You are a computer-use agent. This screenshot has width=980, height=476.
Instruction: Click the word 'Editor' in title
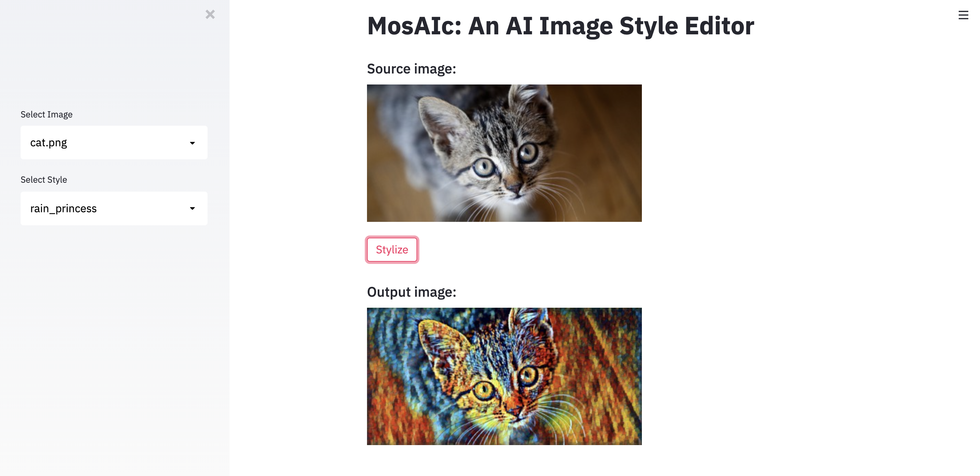720,26
